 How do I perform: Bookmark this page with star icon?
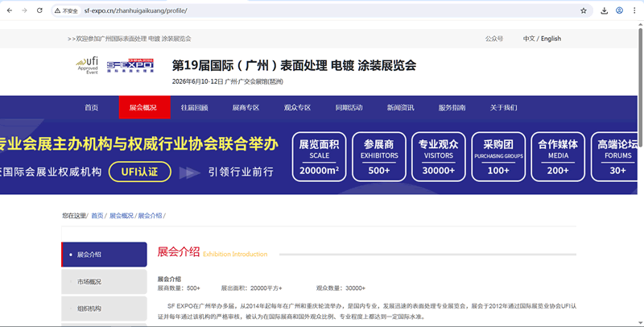pyautogui.click(x=584, y=10)
